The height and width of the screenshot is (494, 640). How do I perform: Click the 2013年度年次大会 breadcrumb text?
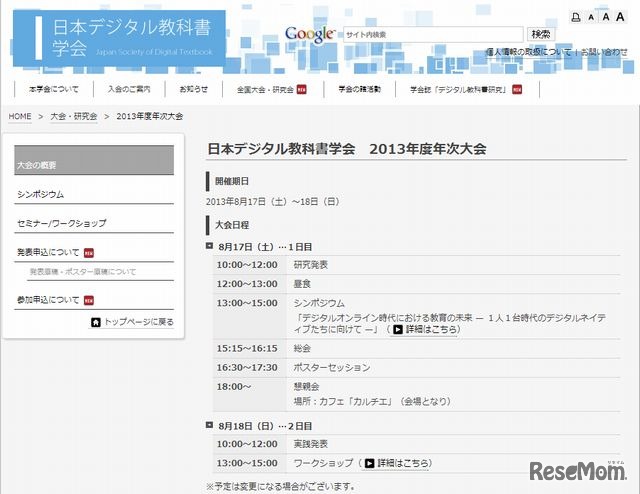(150, 116)
